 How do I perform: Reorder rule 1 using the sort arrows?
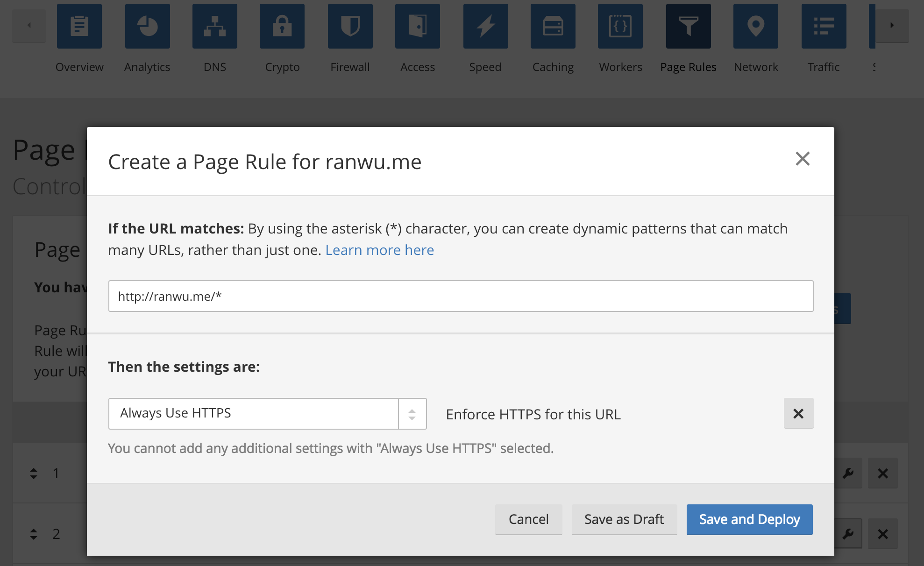coord(34,474)
